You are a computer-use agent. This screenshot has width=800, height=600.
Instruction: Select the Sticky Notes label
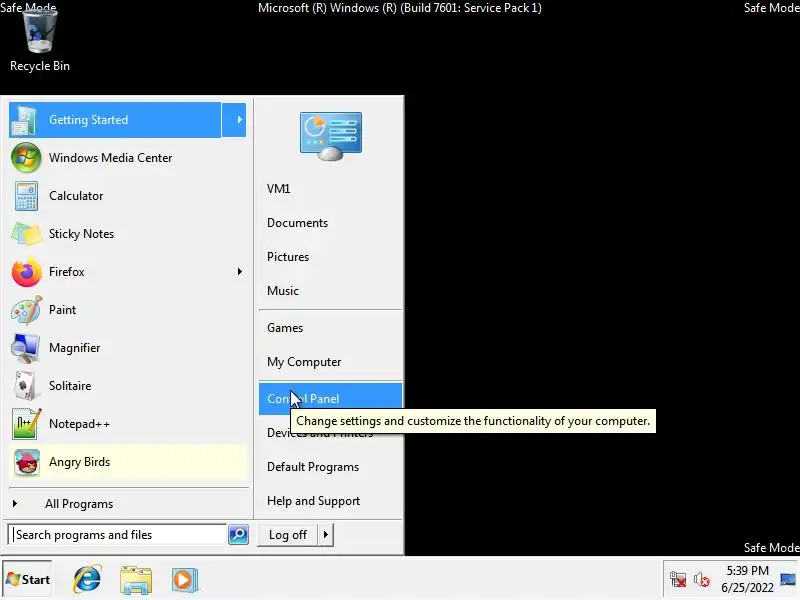tap(81, 234)
